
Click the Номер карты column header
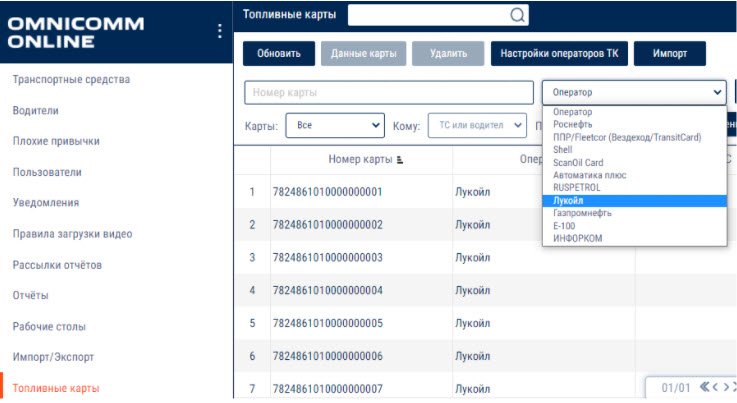(x=360, y=159)
